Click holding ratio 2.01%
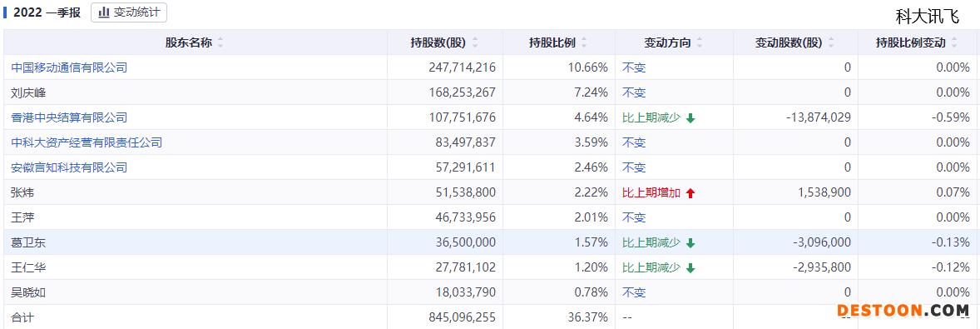This screenshot has height=329, width=980. pyautogui.click(x=591, y=217)
